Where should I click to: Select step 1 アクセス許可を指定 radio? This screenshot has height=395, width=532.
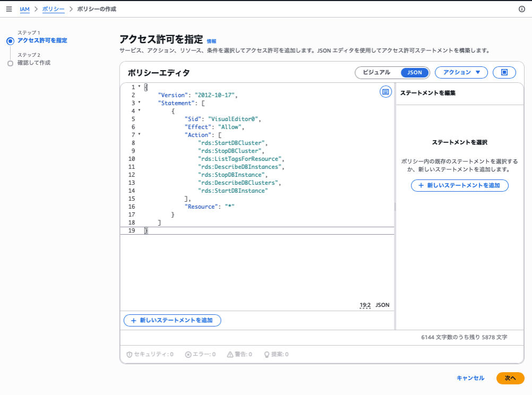point(10,41)
